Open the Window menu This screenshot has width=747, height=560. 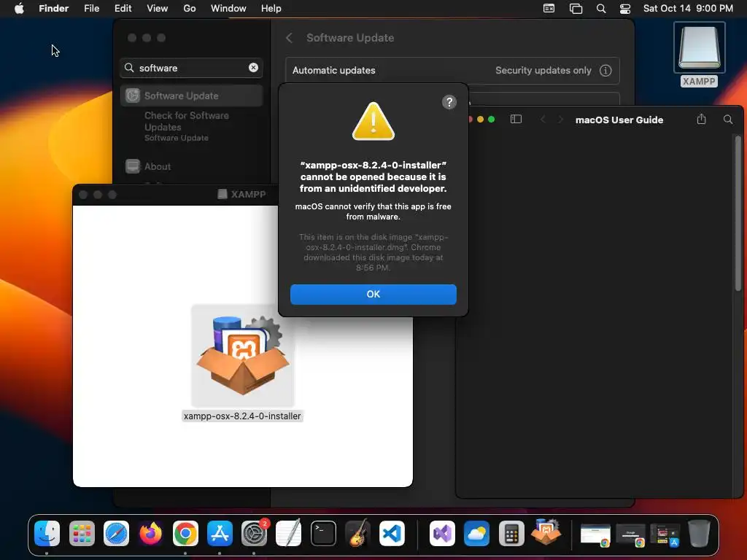pyautogui.click(x=228, y=8)
